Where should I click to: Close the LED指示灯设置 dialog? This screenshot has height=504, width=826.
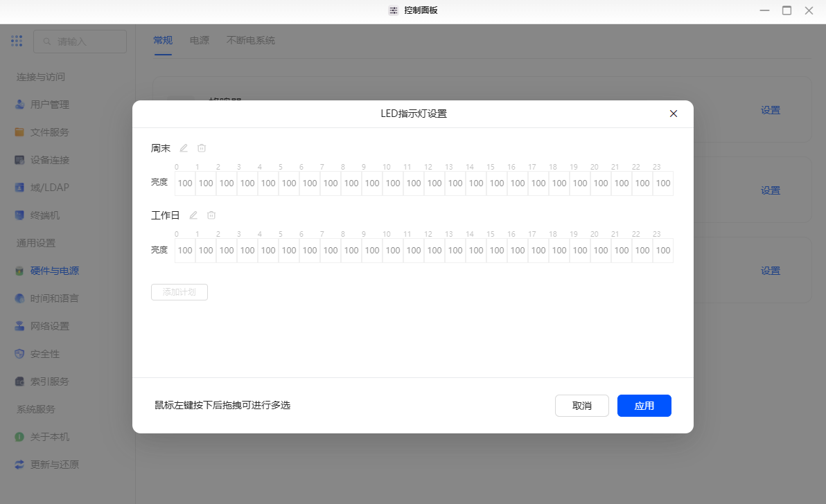674,114
